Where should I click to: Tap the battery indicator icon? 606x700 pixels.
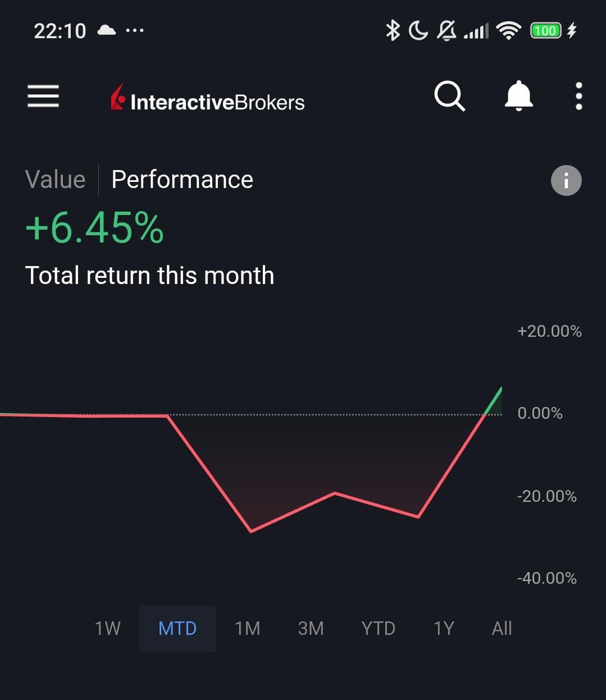coord(545,30)
